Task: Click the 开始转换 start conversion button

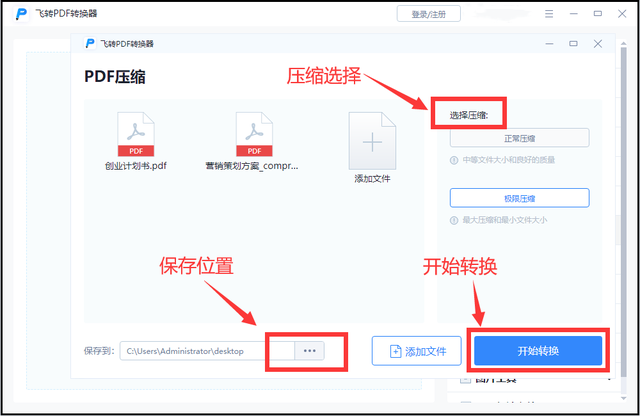Action: tap(538, 351)
